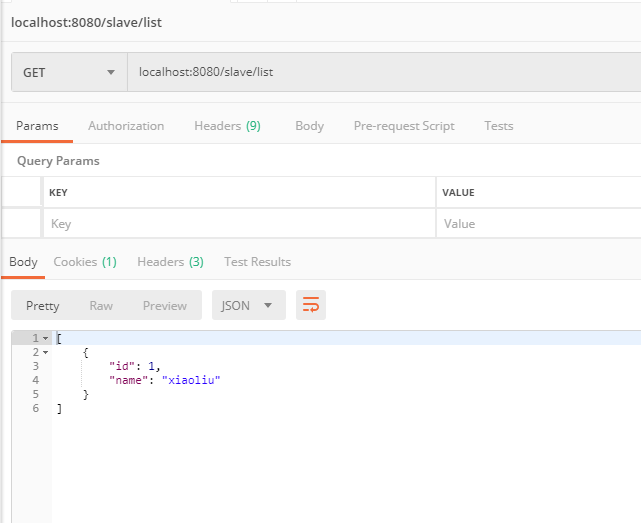Switch response view to Preview
The height and width of the screenshot is (523, 641).
click(x=164, y=306)
